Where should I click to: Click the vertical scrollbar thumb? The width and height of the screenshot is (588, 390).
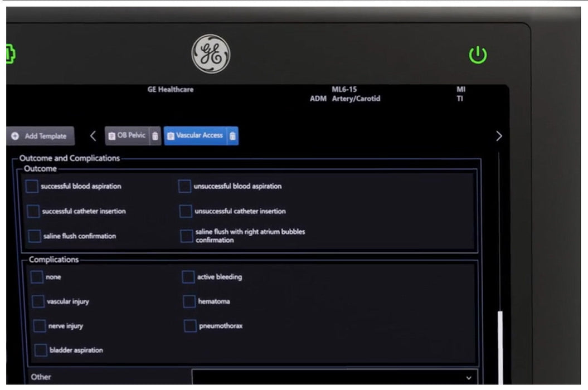(x=500, y=347)
